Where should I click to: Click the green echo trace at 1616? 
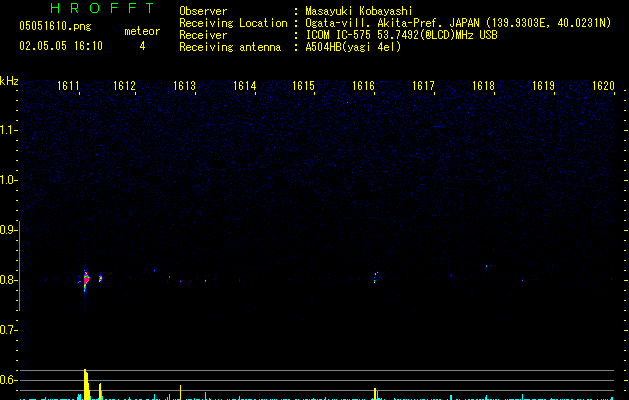(x=375, y=277)
